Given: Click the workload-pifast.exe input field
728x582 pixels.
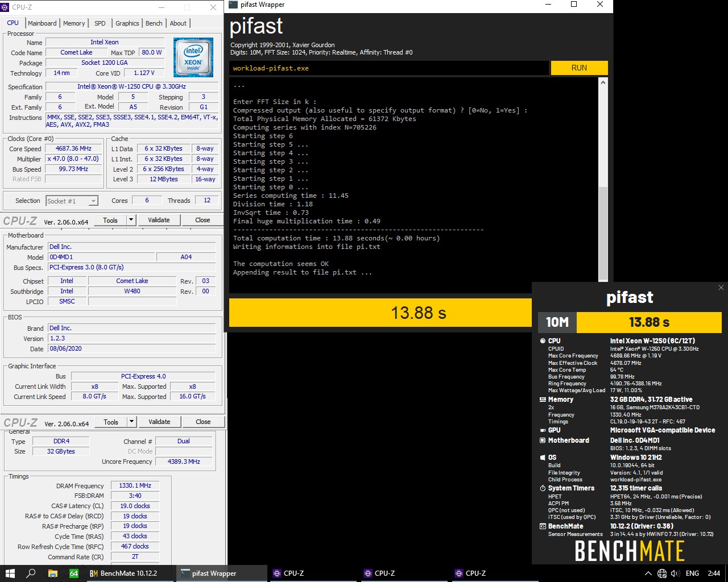Looking at the screenshot, I should tap(390, 68).
